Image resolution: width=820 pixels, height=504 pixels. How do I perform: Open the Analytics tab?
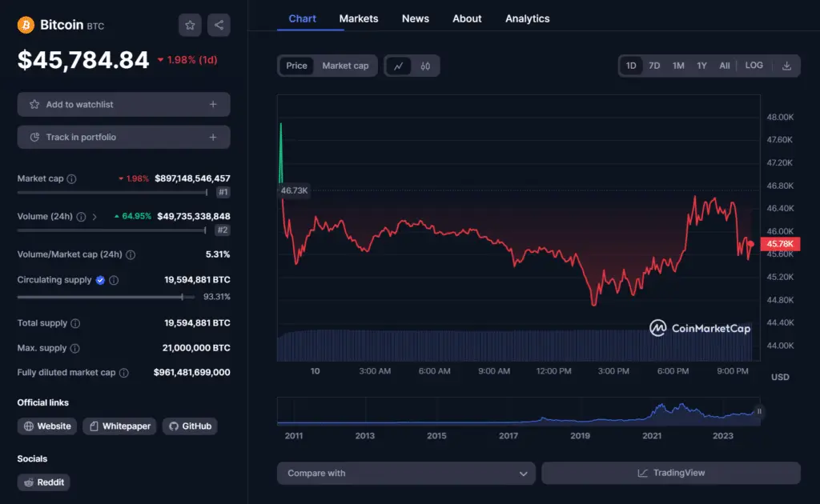pos(527,18)
